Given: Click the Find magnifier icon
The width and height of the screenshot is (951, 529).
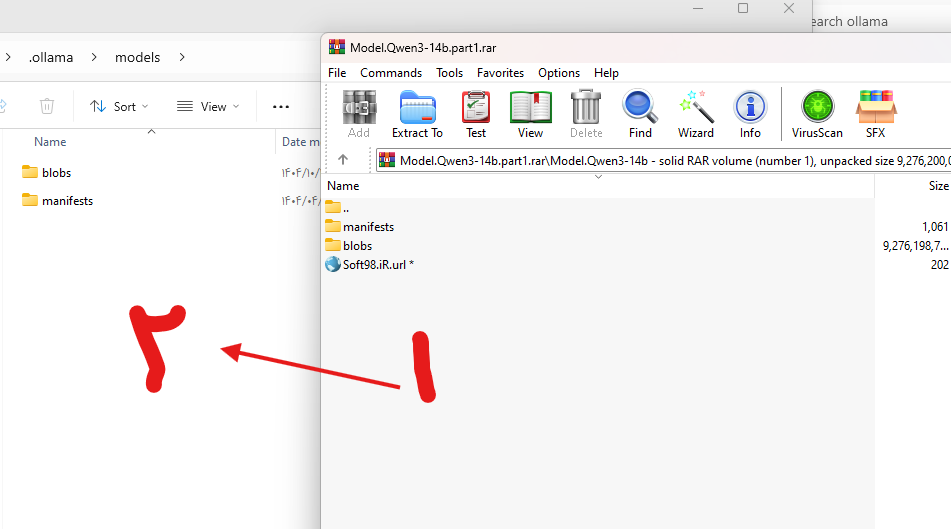Looking at the screenshot, I should click(x=640, y=114).
